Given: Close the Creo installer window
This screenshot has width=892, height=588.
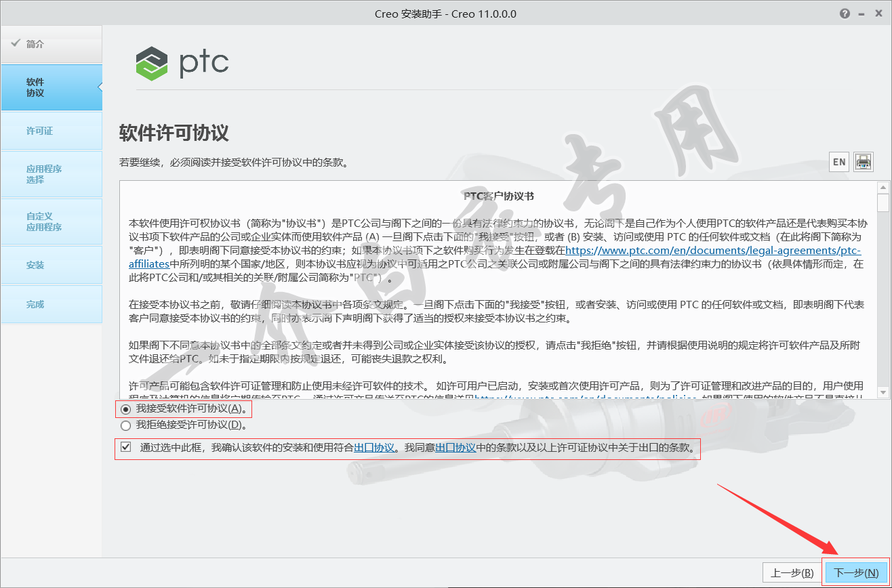Looking at the screenshot, I should pyautogui.click(x=880, y=14).
